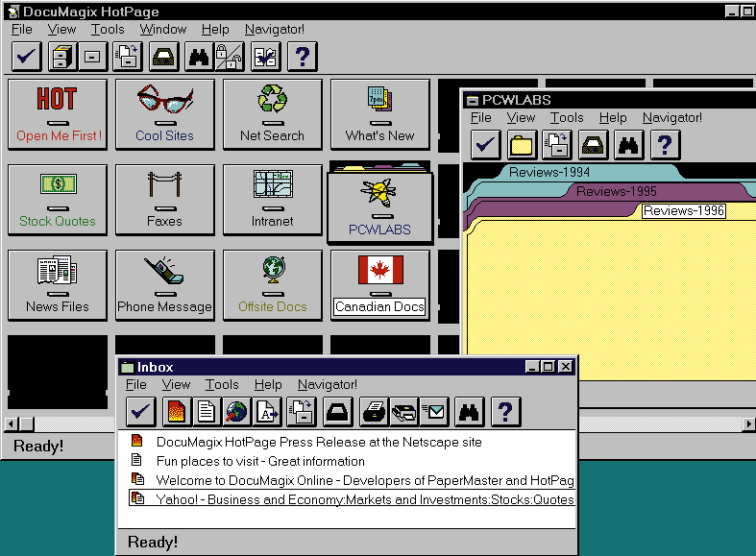Open the Yahoo! Stocks Quotes inbox entry
Viewport: 756px width, 556px height.
point(365,499)
